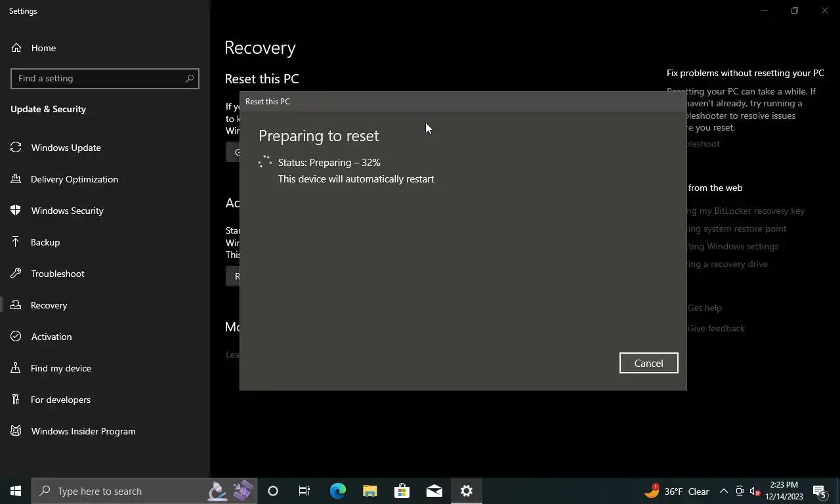This screenshot has width=840, height=504.
Task: Open the weather widget showing 36°F Clear
Action: tap(677, 491)
